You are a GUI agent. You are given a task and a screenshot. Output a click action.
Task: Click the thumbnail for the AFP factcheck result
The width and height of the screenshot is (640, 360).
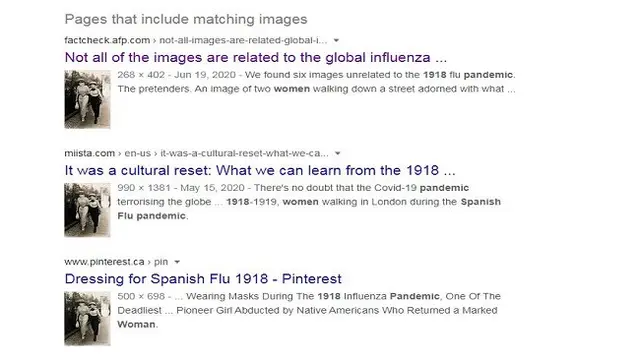coord(87,99)
